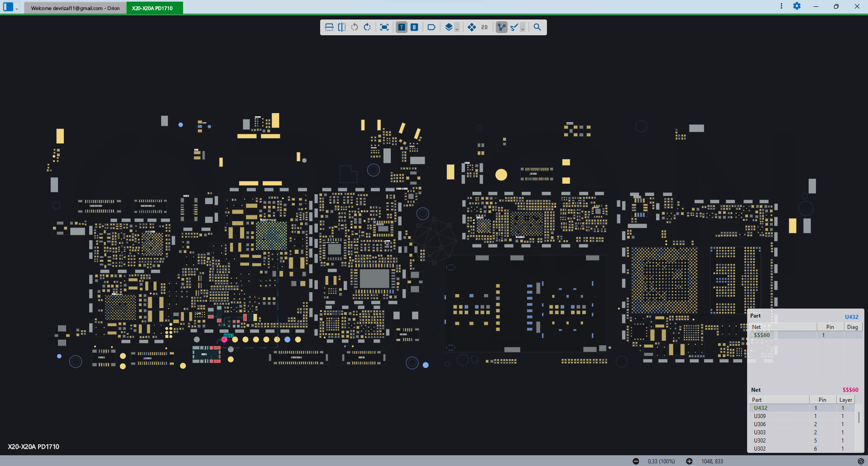Select U309 in Net parts list
Screen dimensions: 868x466
pyautogui.click(x=760, y=416)
